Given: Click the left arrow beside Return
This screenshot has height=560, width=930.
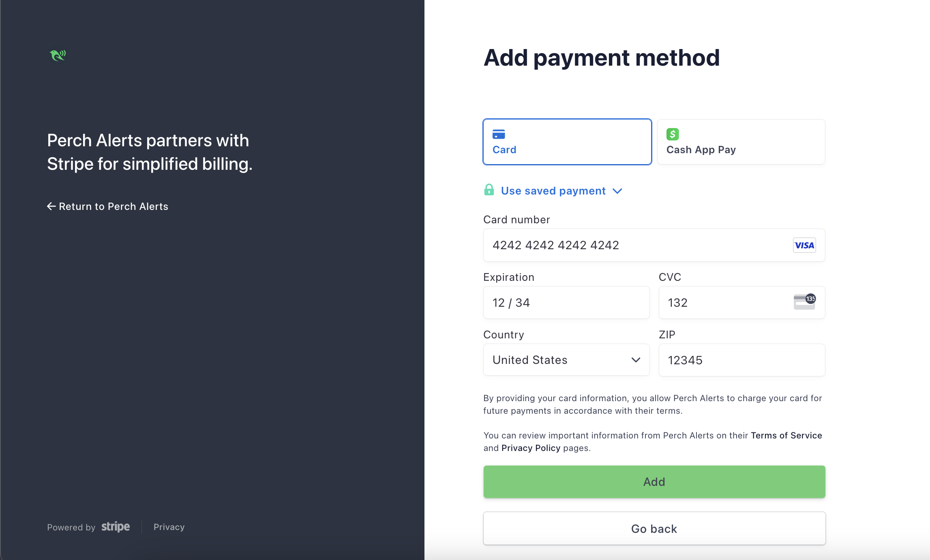Looking at the screenshot, I should pos(51,206).
